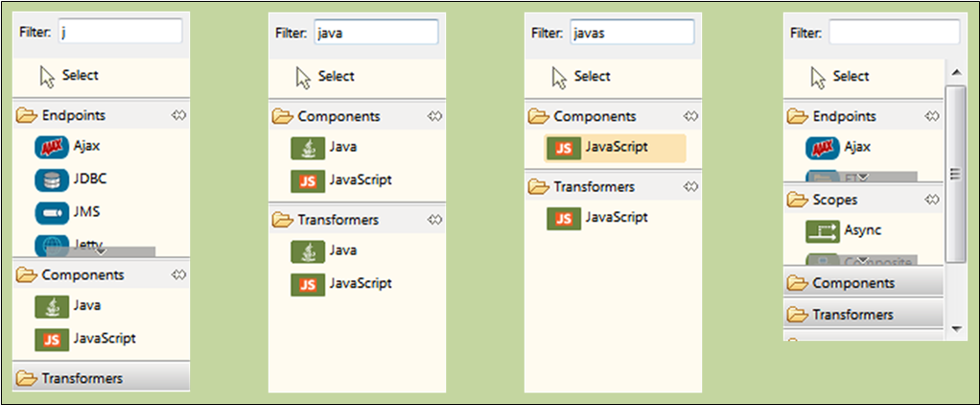980x405 pixels.
Task: Click the Java component icon in first panel
Action: pyautogui.click(x=53, y=306)
